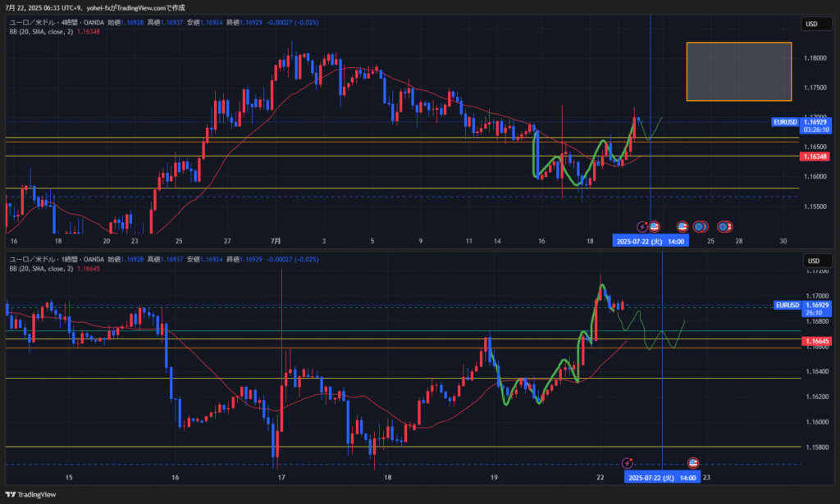Click the 23 date label on the 1-hour axis

pyautogui.click(x=706, y=477)
